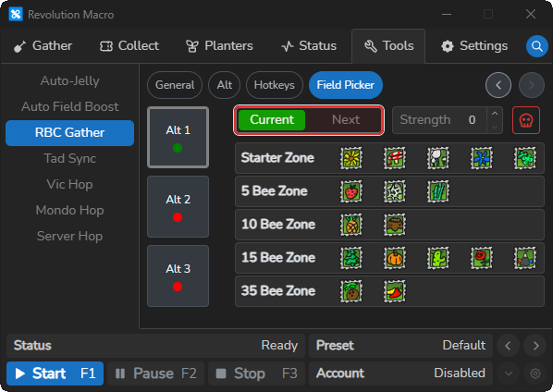The height and width of the screenshot is (392, 553).
Task: Pick the Strawberry field in 5 Bee Zone
Action: point(350,191)
